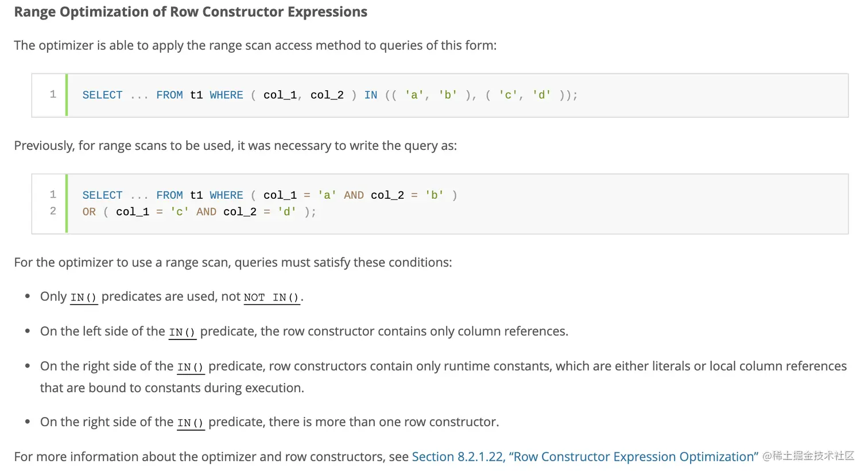Click the Range Optimization of Row Constructor Expressions heading
The width and height of the screenshot is (868, 475).
pos(191,12)
